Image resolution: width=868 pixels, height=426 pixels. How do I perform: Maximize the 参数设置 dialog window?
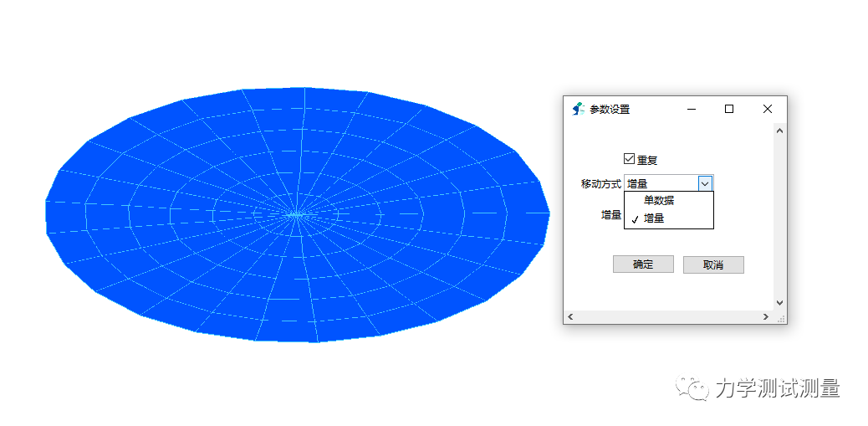tap(729, 109)
